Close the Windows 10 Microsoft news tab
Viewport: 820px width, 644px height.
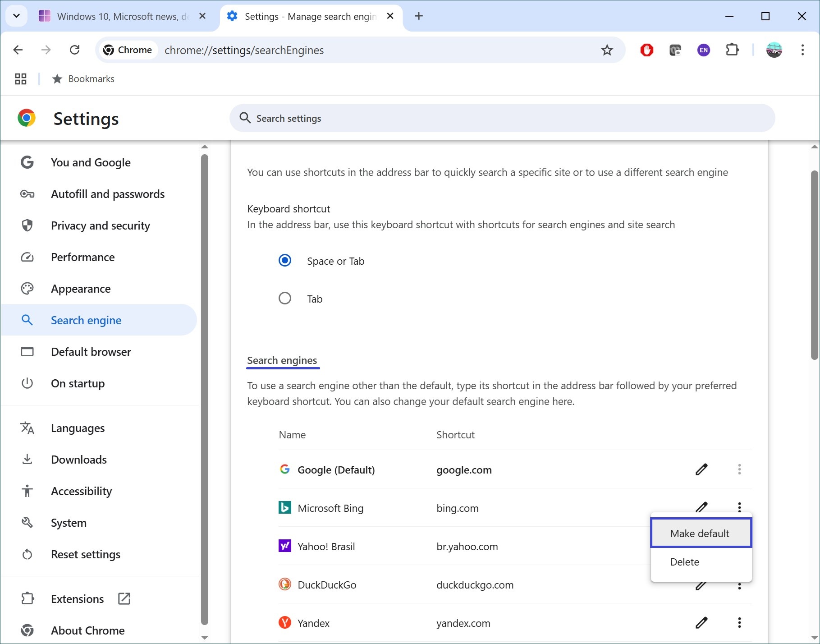(202, 16)
